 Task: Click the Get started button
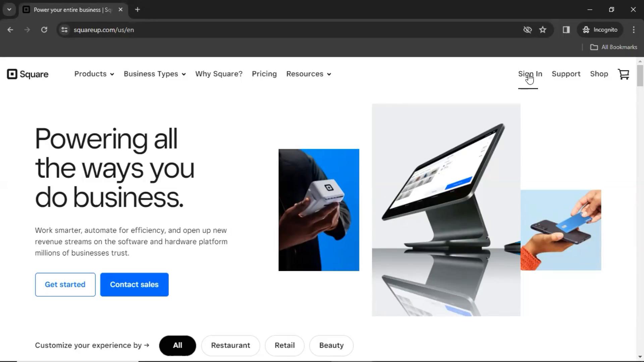[x=65, y=284]
